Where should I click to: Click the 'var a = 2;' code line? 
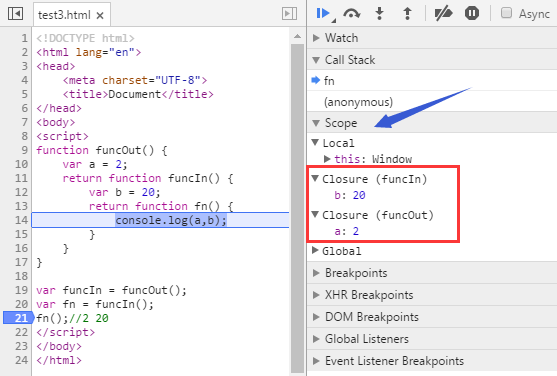pos(95,164)
